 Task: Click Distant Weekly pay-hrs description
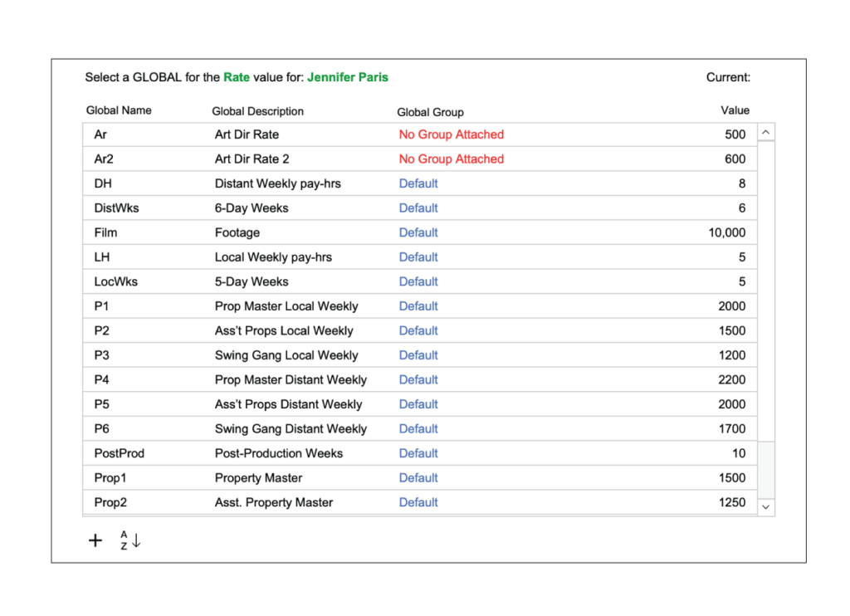pyautogui.click(x=277, y=183)
